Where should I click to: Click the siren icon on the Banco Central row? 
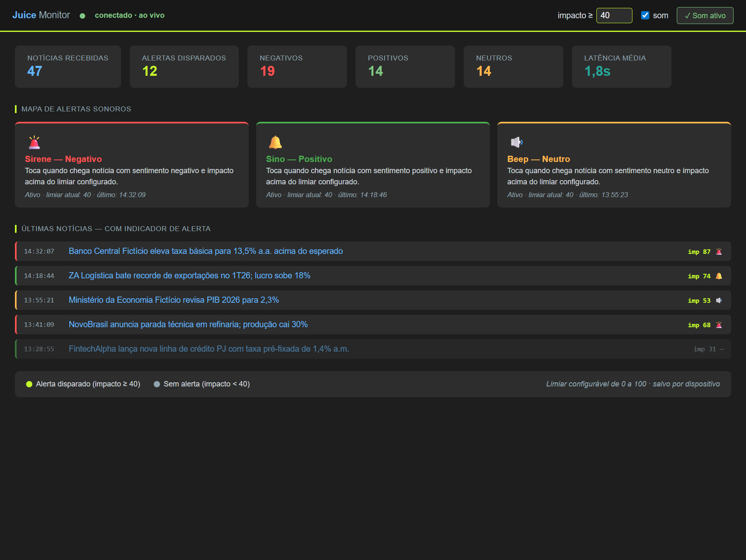click(719, 251)
